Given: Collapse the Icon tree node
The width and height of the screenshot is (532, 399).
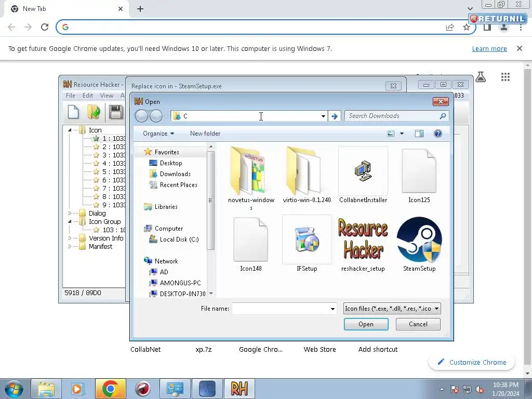Looking at the screenshot, I should (70, 130).
